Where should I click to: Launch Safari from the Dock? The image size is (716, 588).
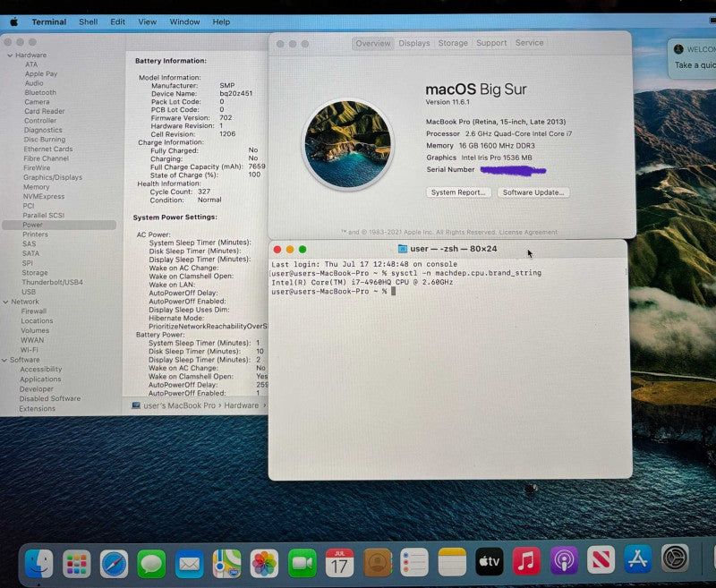[x=115, y=563]
